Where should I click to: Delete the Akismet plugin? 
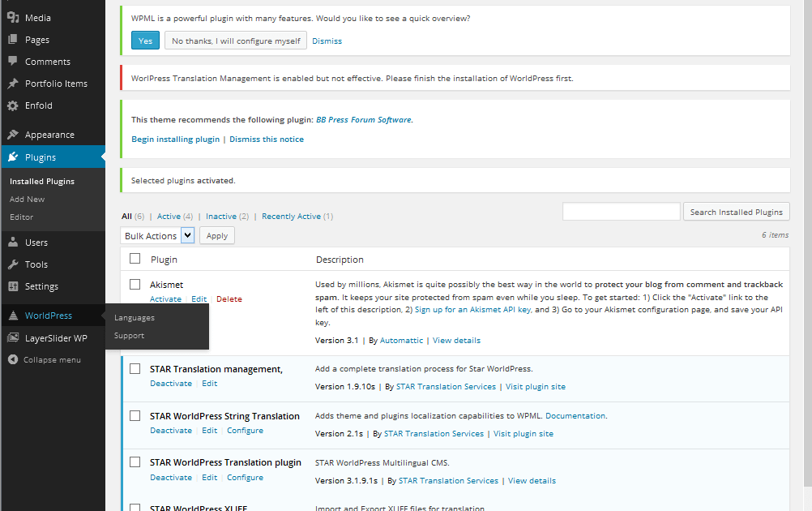click(x=229, y=299)
